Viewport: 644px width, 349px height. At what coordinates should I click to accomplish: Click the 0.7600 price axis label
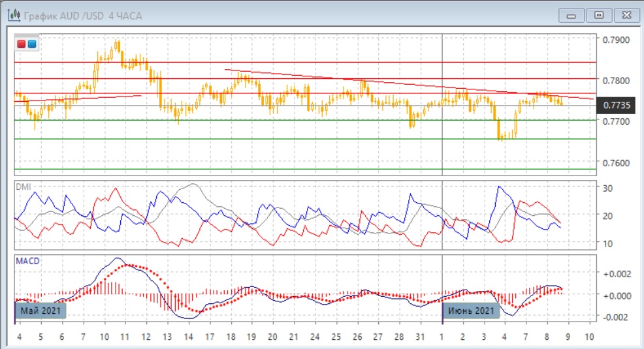coord(616,163)
